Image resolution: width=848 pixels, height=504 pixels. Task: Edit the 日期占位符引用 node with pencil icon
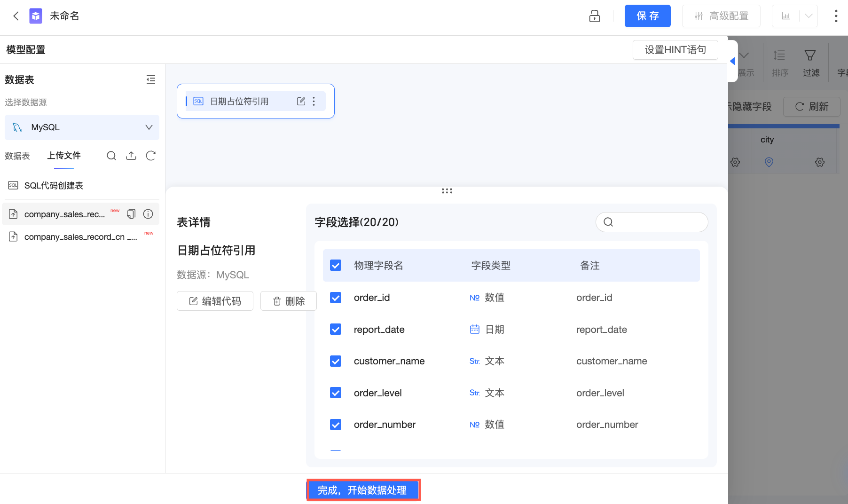(x=301, y=101)
